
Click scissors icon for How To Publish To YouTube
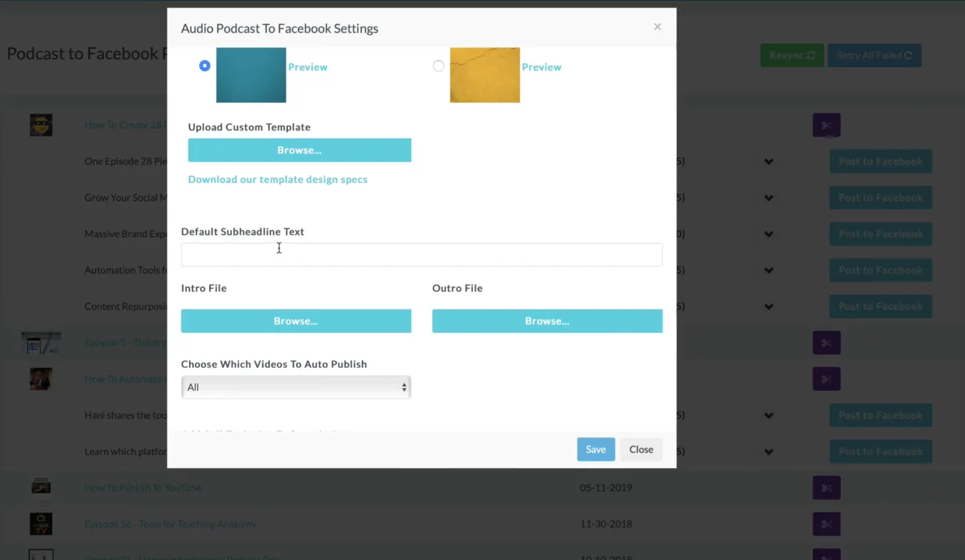pyautogui.click(x=826, y=488)
